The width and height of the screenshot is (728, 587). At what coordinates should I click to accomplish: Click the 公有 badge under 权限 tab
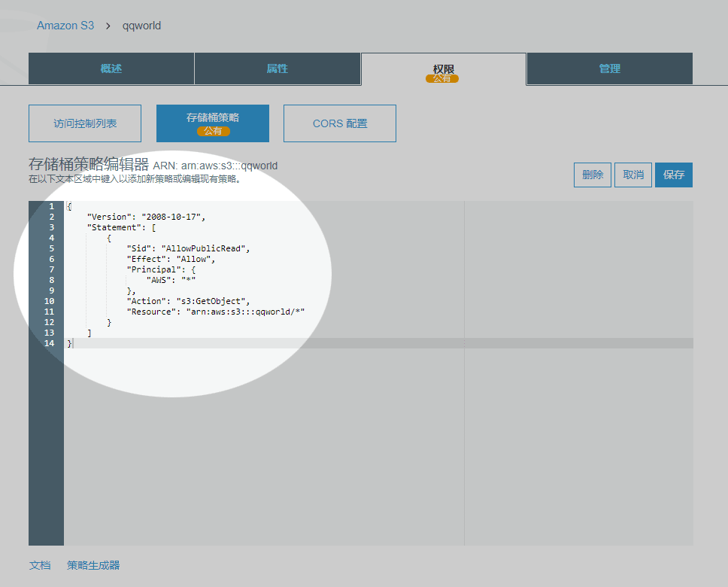[x=442, y=78]
